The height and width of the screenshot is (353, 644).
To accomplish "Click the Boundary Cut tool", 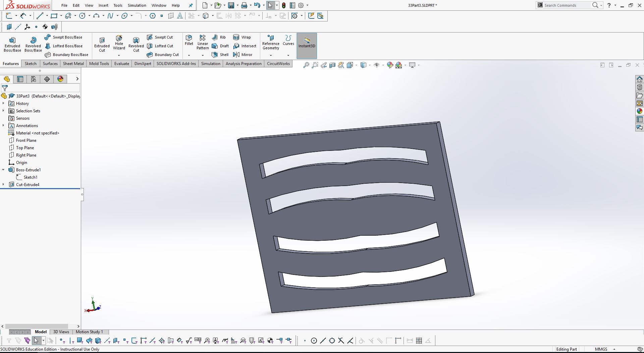I will pos(163,55).
